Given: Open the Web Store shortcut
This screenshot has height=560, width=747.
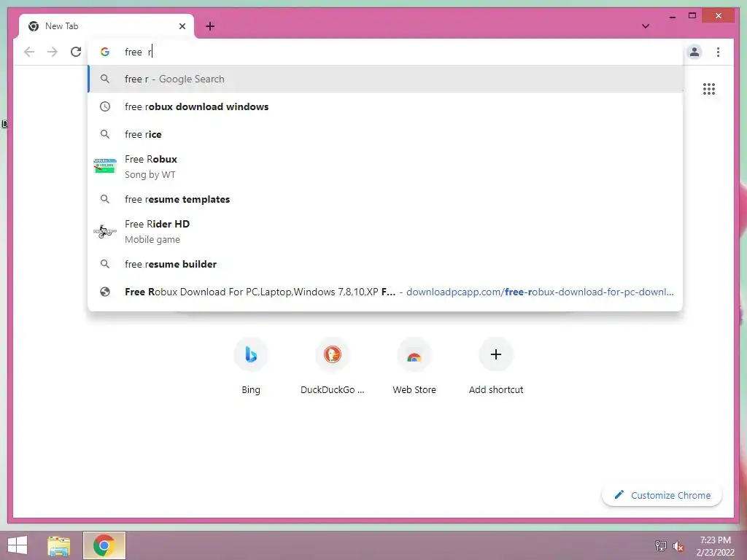Looking at the screenshot, I should point(414,367).
